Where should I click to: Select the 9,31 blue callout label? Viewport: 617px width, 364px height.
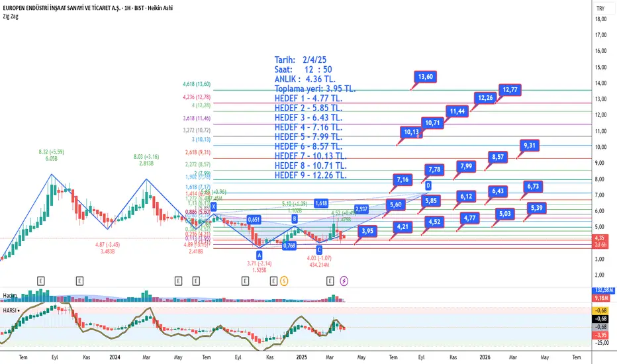tap(529, 145)
